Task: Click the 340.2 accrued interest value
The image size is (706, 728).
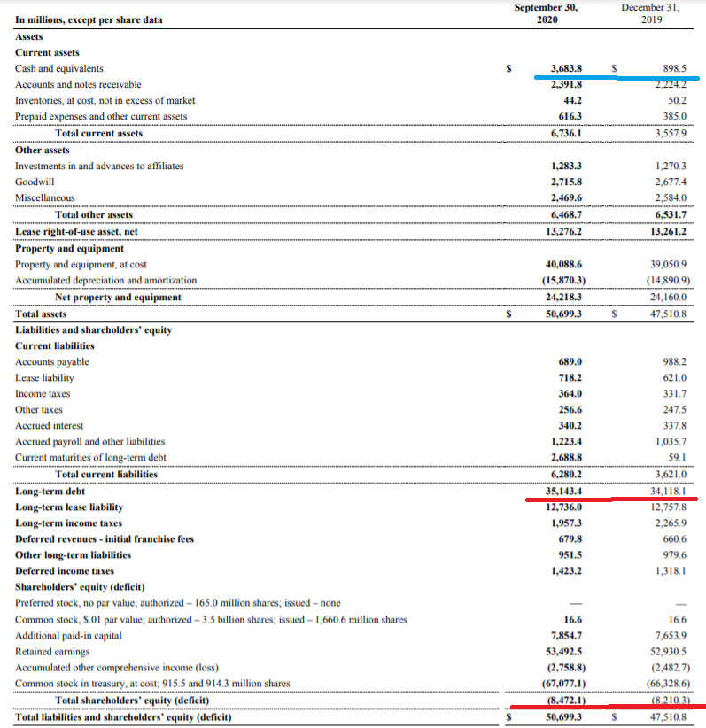Action: (x=570, y=426)
